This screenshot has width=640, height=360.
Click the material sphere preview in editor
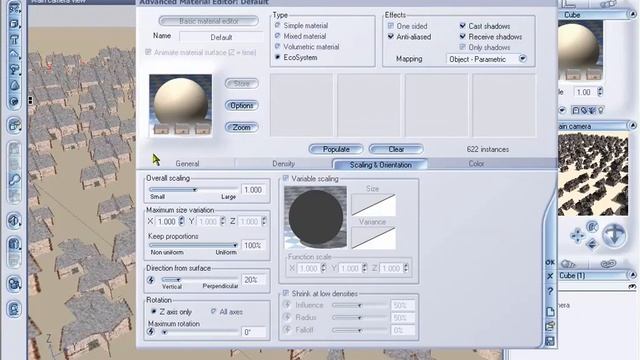click(x=180, y=105)
